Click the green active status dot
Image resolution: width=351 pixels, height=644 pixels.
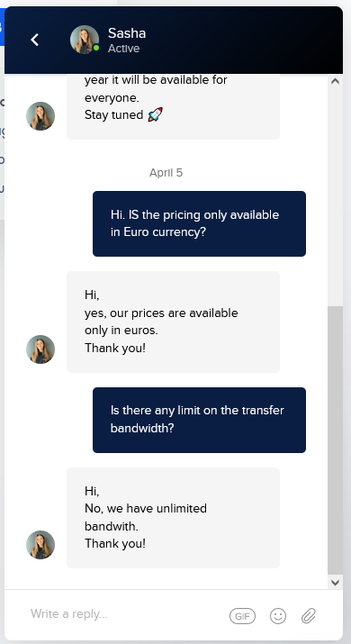(x=96, y=48)
